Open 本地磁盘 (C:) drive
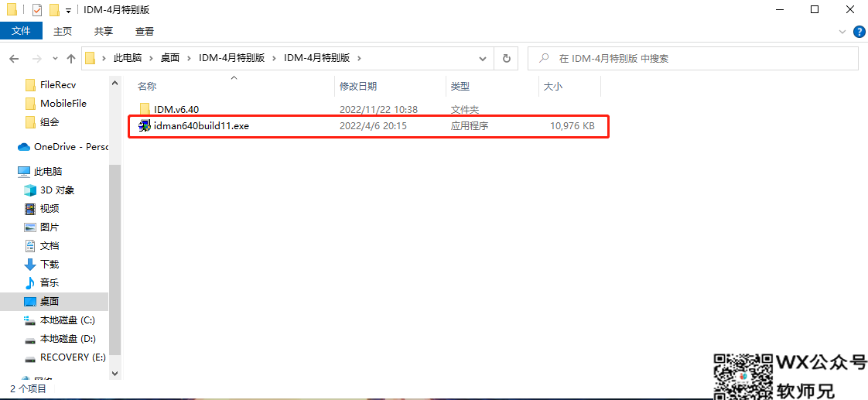Viewport: 868px width, 400px height. pos(67,320)
